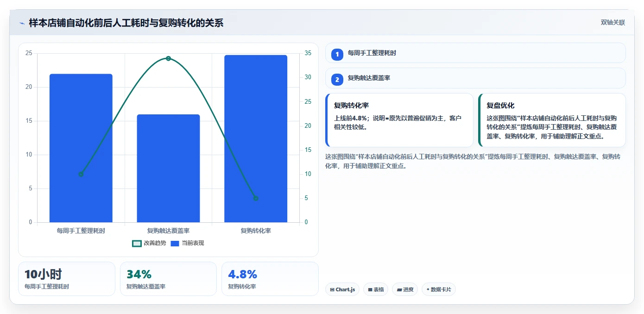Click the summary paragraph below the info cards

coord(474,161)
